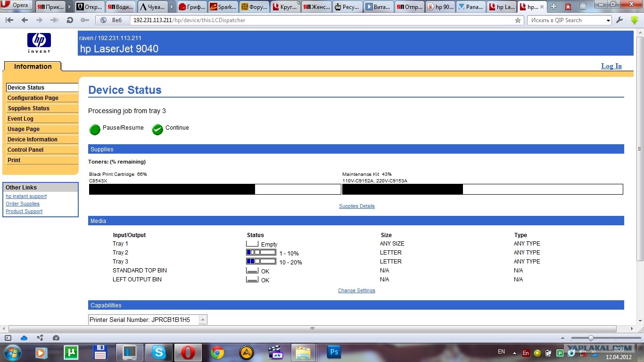The width and height of the screenshot is (644, 362).
Task: Open Control Panel in sidebar
Action: point(42,150)
